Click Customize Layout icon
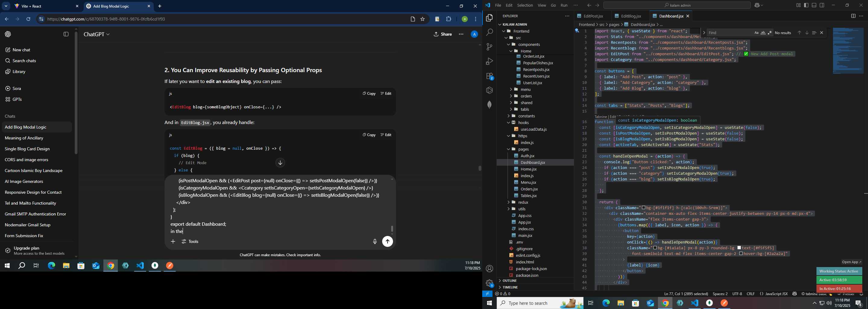Image resolution: width=868 pixels, height=309 pixels. pos(798,5)
